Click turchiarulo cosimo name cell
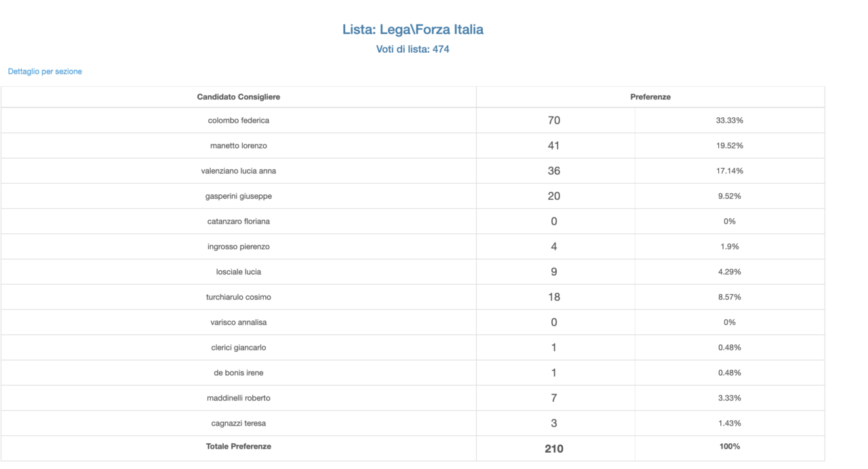 click(x=238, y=297)
